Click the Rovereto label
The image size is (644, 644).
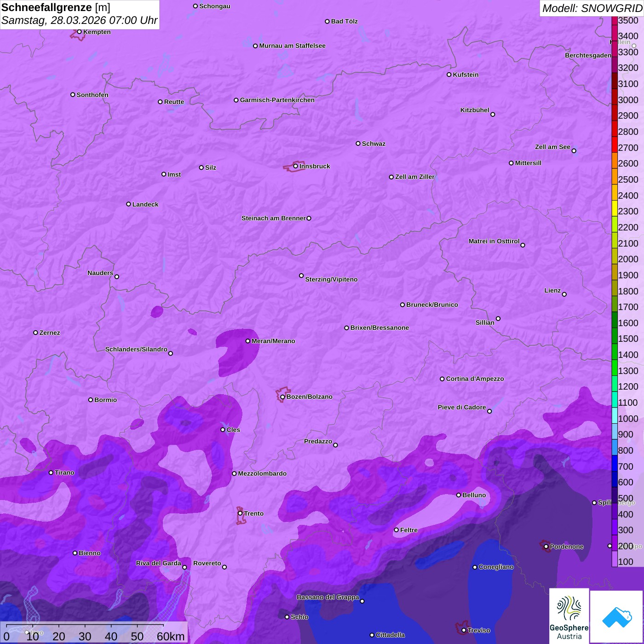tap(207, 563)
